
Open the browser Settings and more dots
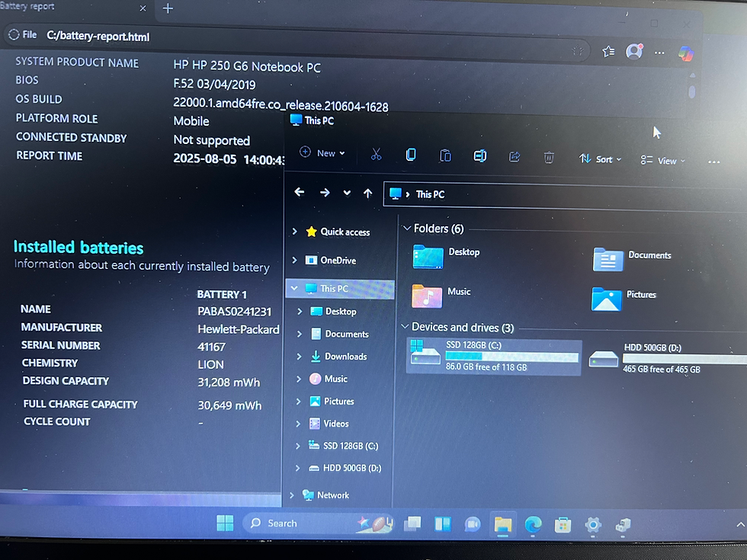click(x=659, y=53)
